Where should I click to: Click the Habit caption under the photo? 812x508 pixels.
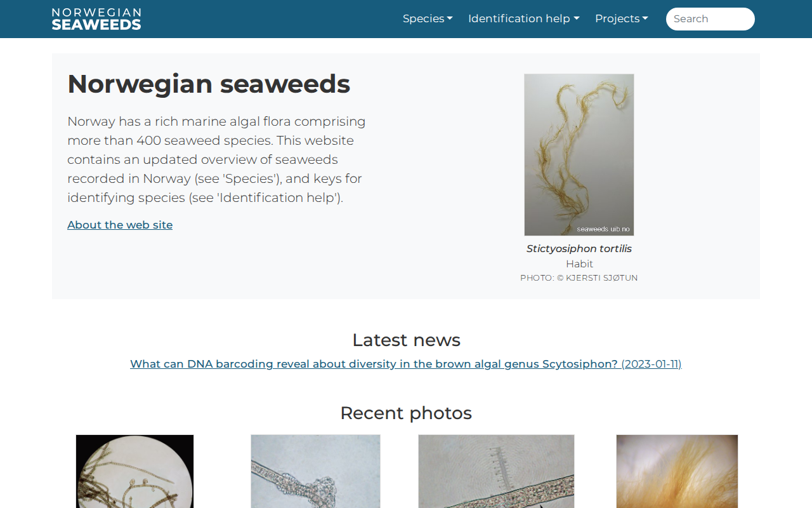pos(579,264)
